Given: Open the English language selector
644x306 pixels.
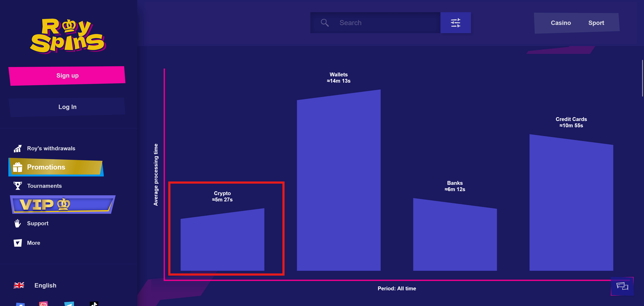Looking at the screenshot, I should click(45, 285).
